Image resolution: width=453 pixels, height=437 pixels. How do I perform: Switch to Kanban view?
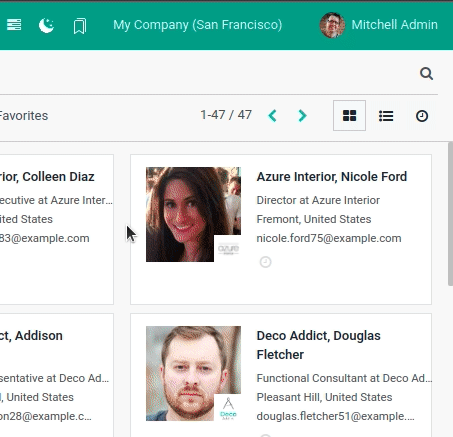(x=349, y=116)
